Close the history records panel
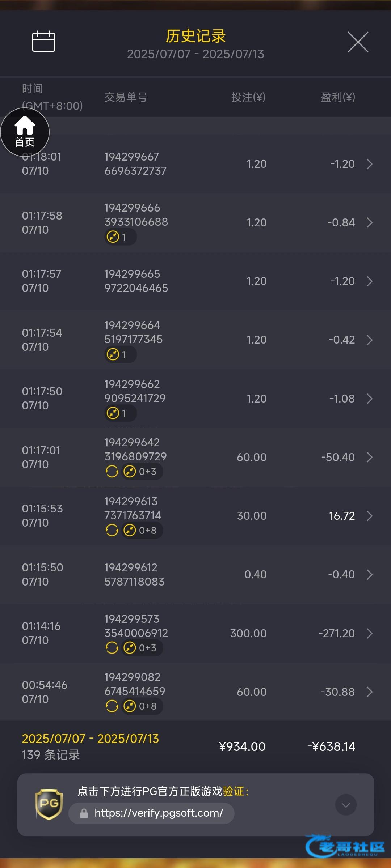 coord(358,42)
